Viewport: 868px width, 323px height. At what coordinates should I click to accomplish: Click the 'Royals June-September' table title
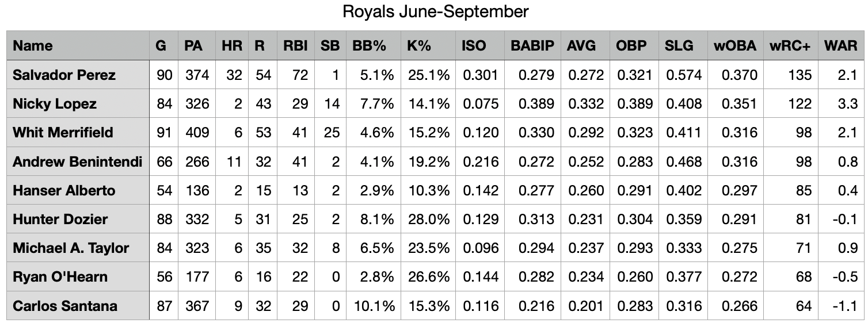[435, 11]
